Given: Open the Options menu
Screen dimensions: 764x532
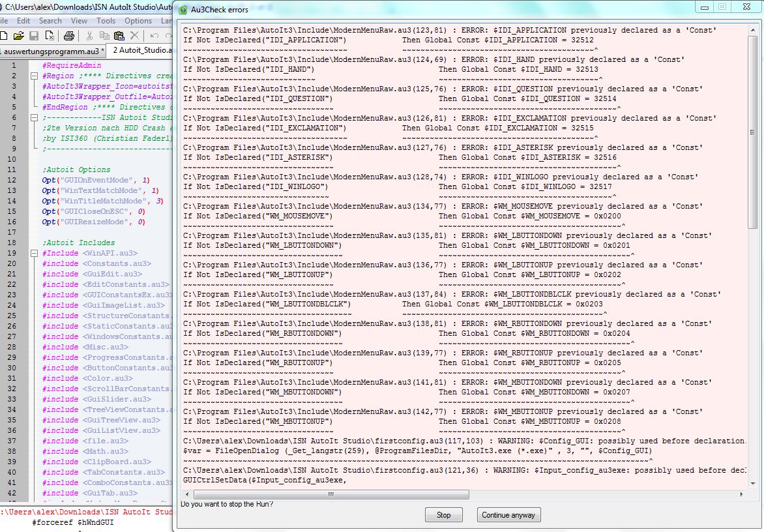Looking at the screenshot, I should (138, 21).
